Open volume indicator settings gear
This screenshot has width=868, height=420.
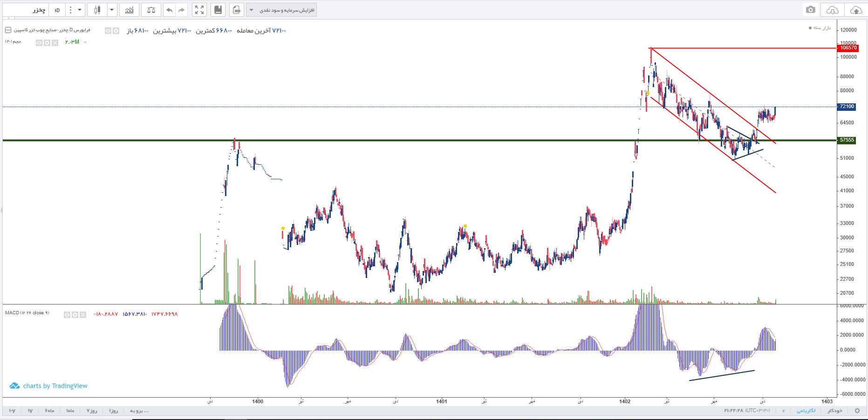[47, 43]
